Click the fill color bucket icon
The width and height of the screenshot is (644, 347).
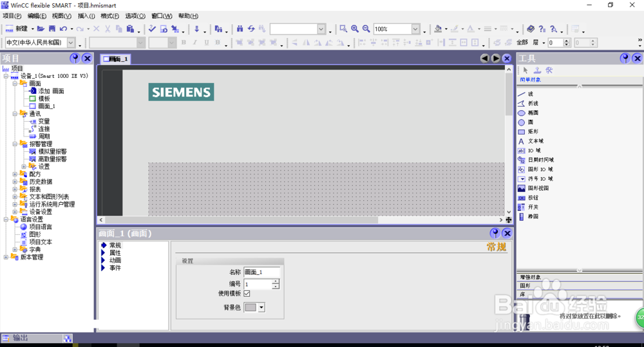pos(438,29)
